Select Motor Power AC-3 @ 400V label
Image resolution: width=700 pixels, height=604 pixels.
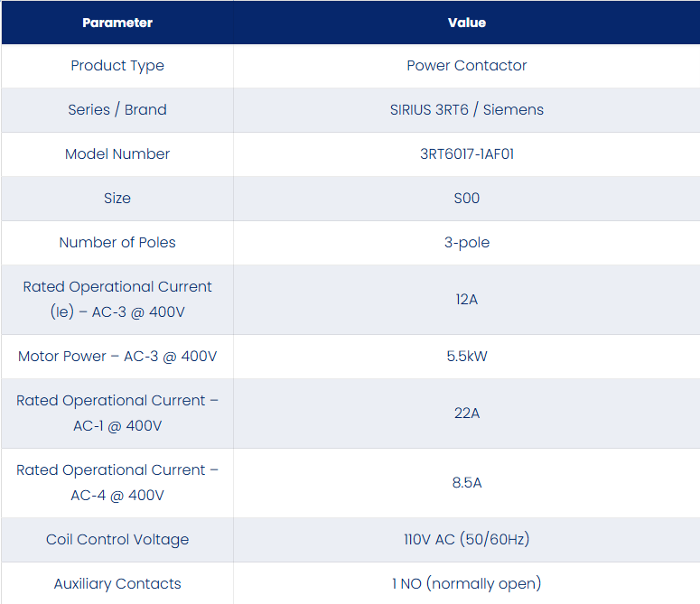(x=117, y=357)
